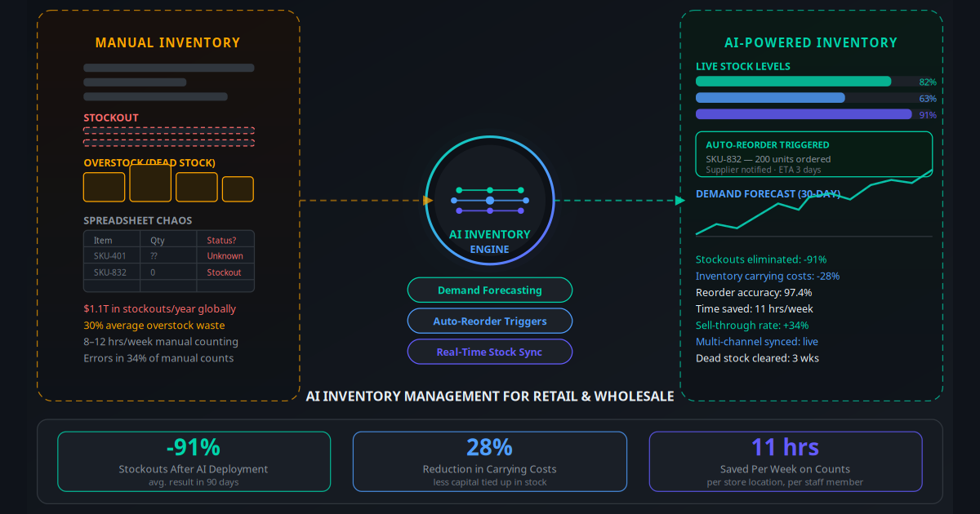The image size is (980, 514).
Task: Click "Time saved: 11 hrs/week" text
Action: coord(755,308)
